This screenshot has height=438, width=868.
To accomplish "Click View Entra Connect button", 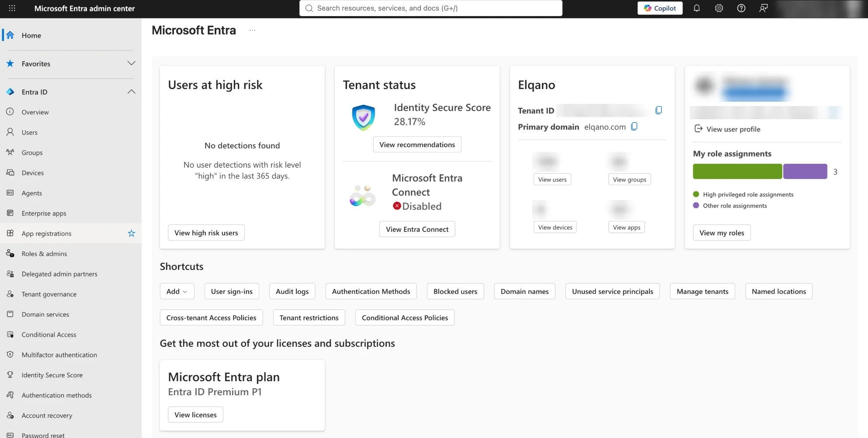I will click(417, 229).
